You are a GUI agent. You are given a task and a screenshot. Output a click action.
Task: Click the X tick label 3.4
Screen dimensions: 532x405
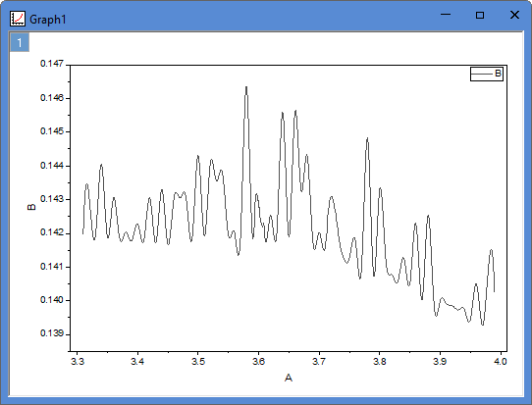137,361
